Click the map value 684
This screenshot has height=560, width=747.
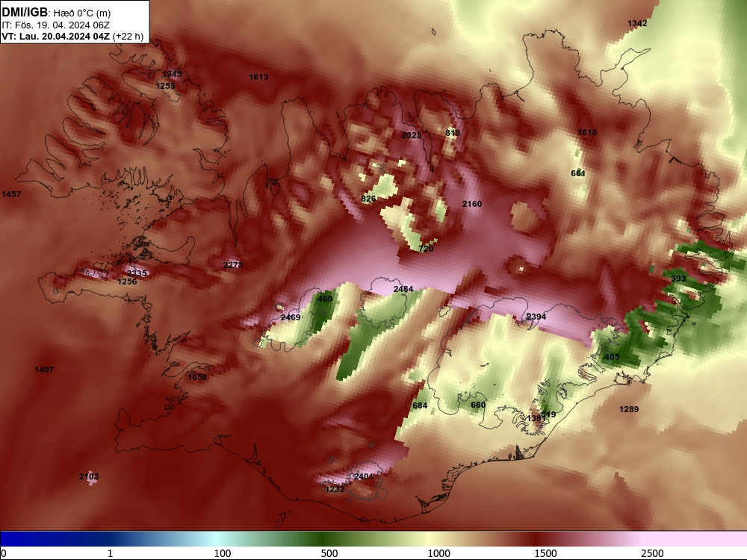pos(420,405)
